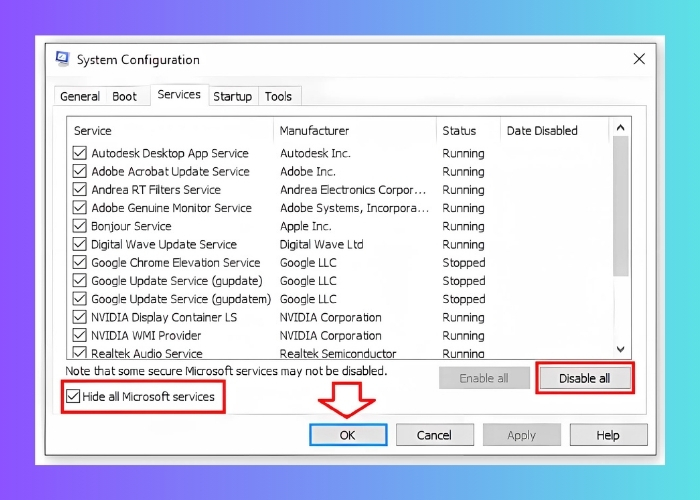Screen dimensions: 700x500
Task: Switch to the Startup tab
Action: coord(232,97)
